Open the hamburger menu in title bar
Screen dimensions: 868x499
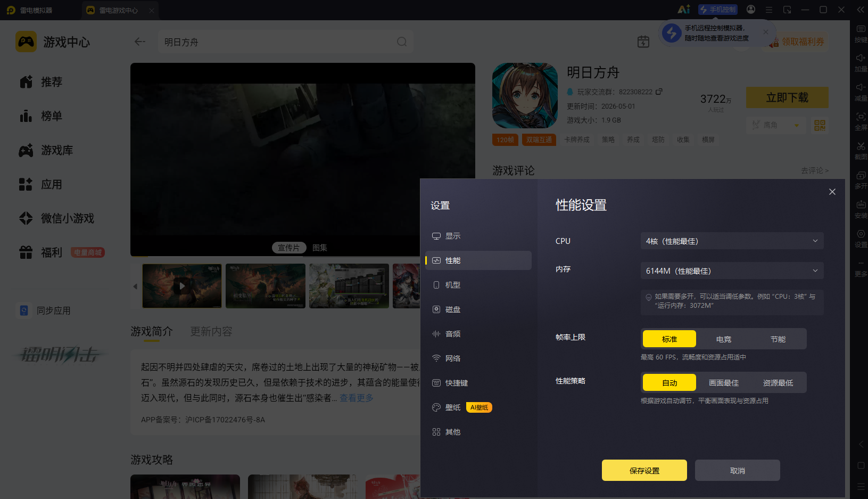point(769,10)
